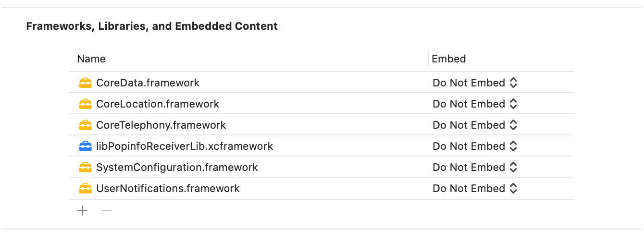Viewport: 644px width, 241px height.
Task: Click the Embed column header
Action: [449, 59]
